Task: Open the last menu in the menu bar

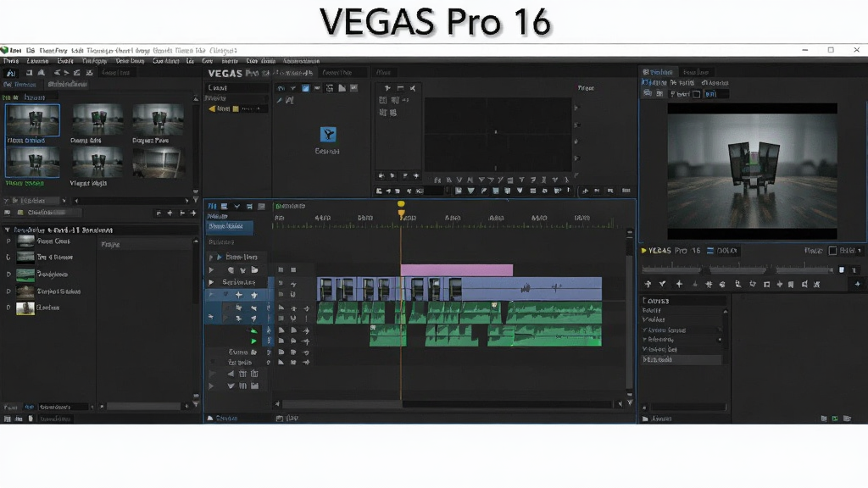Action: [x=301, y=61]
